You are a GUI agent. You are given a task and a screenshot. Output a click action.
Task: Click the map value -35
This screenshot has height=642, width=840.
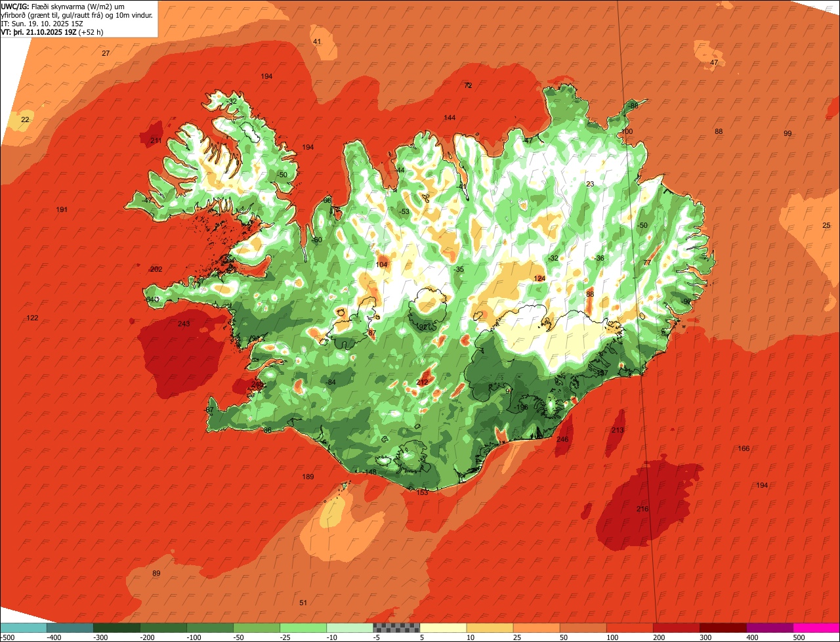[x=459, y=269]
